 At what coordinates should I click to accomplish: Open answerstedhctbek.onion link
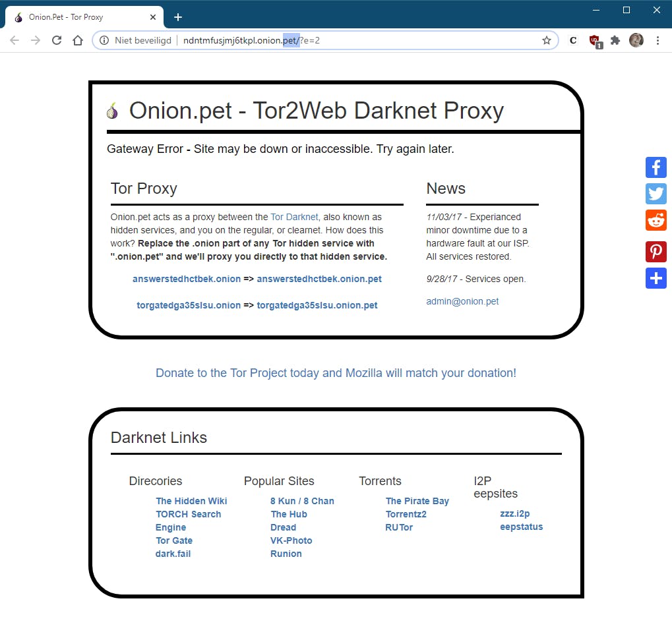tap(187, 279)
